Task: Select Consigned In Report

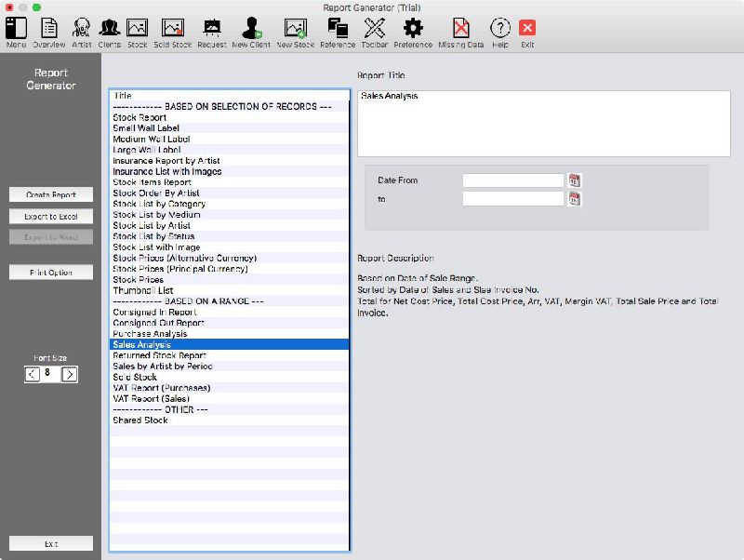Action: [229, 313]
